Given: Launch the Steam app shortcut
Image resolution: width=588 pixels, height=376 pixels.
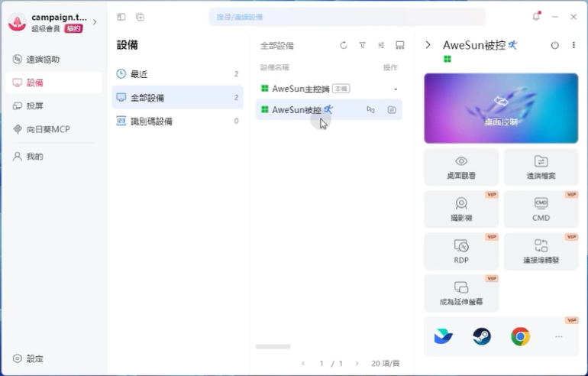Looking at the screenshot, I should click(482, 336).
